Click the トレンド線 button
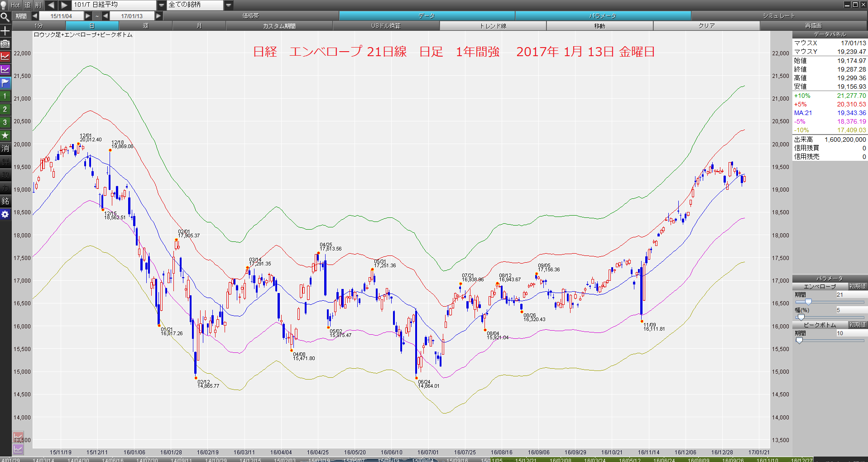 click(493, 26)
